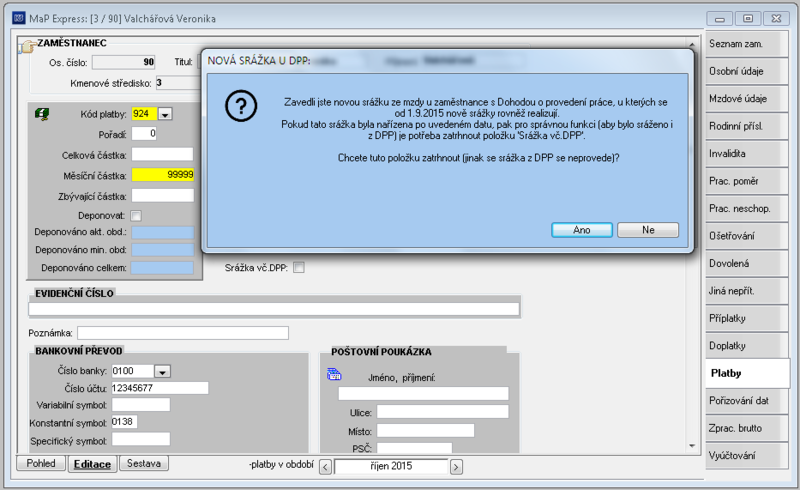Click the scroll-down arrow of the form scrollbar
800x490 pixels.
(x=692, y=446)
